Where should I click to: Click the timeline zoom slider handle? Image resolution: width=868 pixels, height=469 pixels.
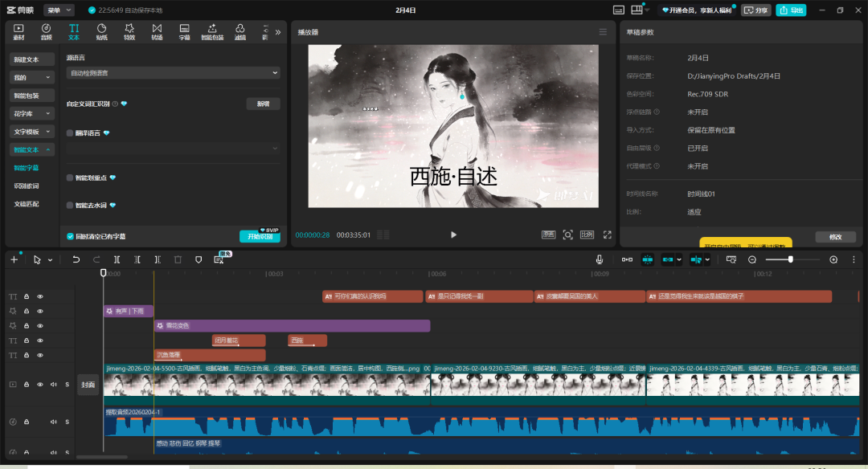point(791,259)
